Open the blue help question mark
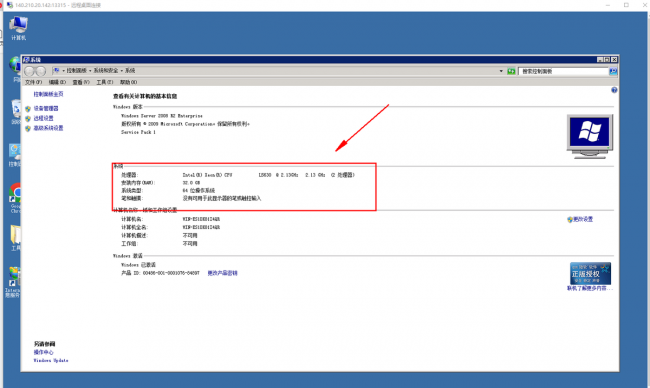 [x=614, y=90]
